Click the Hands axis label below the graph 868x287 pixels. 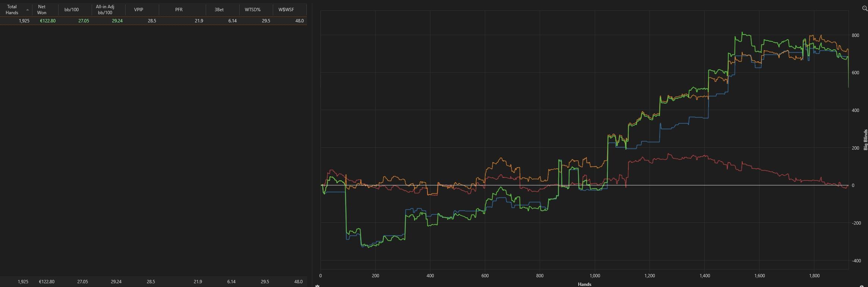click(585, 284)
